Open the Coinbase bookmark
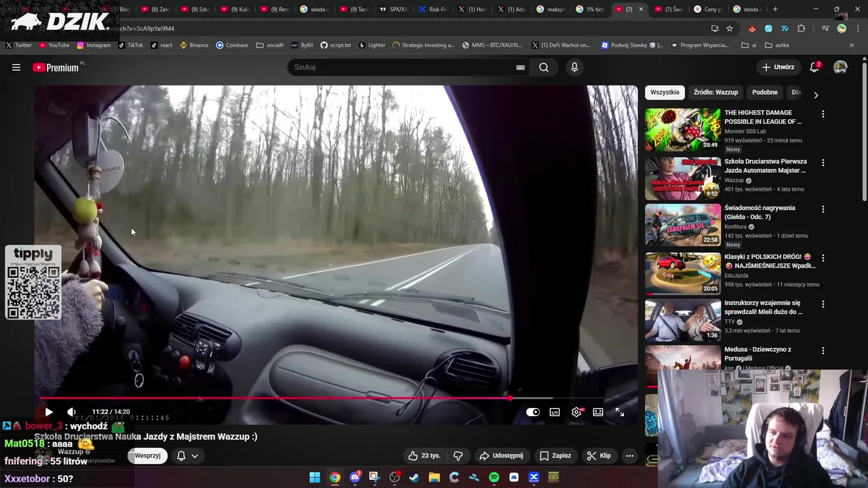The height and width of the screenshot is (488, 868). click(x=232, y=45)
